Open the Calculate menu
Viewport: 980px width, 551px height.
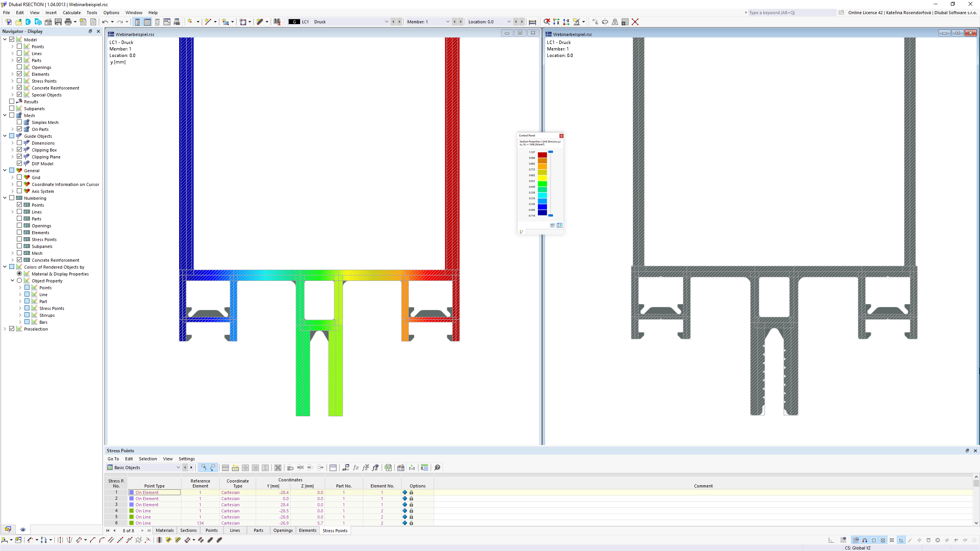tap(71, 13)
